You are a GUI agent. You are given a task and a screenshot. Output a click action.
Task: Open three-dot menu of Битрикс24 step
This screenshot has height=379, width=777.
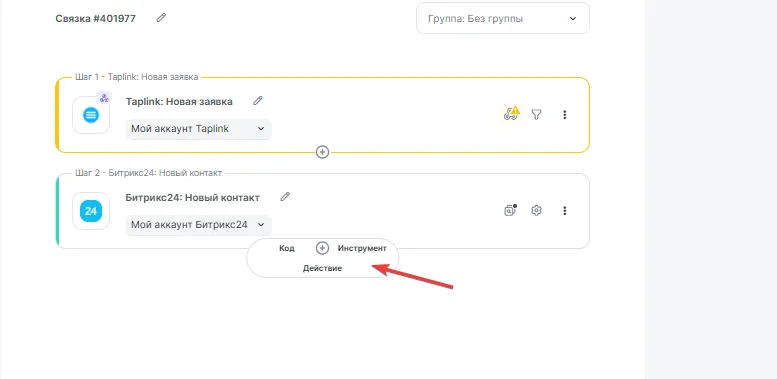point(564,211)
